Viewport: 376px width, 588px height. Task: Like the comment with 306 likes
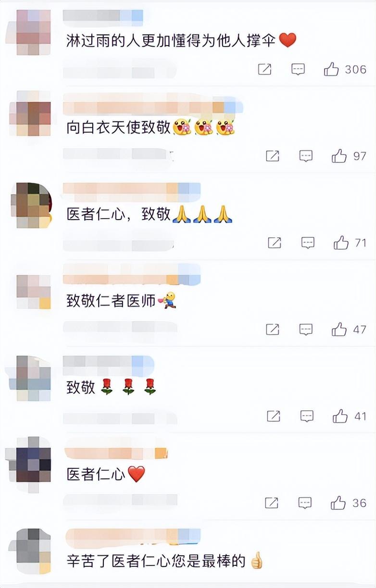click(x=345, y=70)
